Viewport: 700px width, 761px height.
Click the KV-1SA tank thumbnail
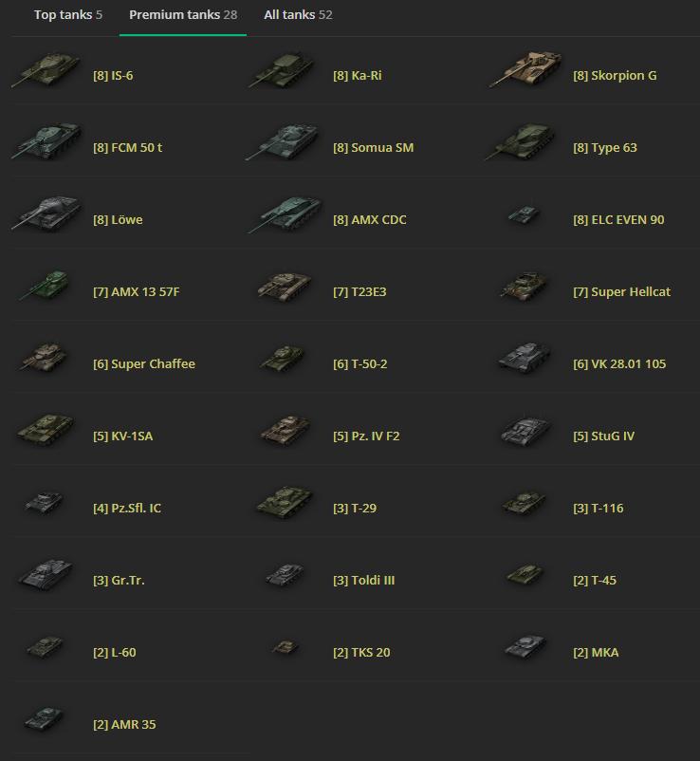pos(46,430)
